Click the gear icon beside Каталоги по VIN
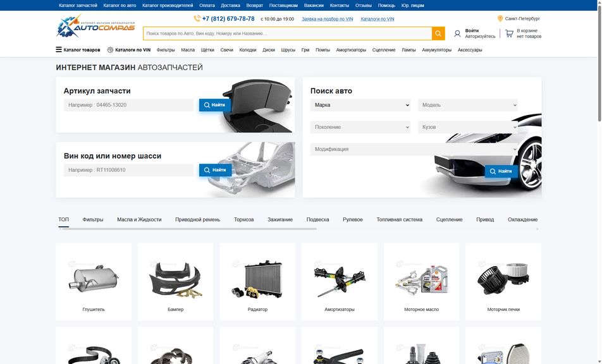This screenshot has width=602, height=364. click(110, 50)
